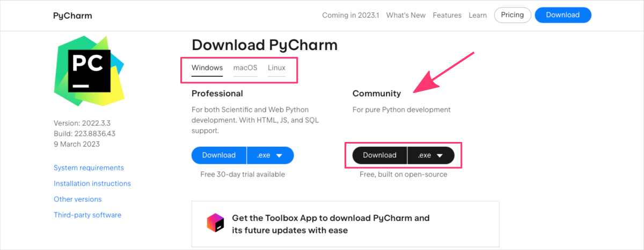This screenshot has width=644, height=250.
Task: Open the Learn menu item
Action: click(478, 15)
